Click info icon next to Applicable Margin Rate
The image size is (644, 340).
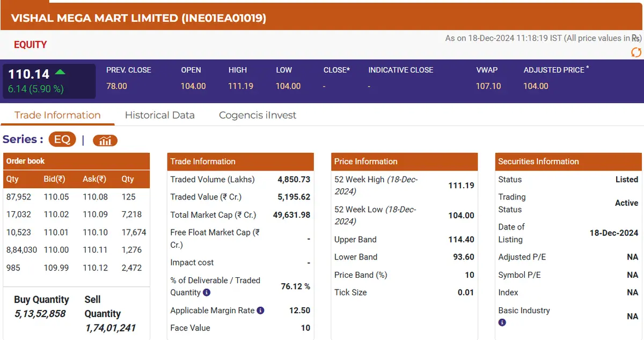click(260, 311)
